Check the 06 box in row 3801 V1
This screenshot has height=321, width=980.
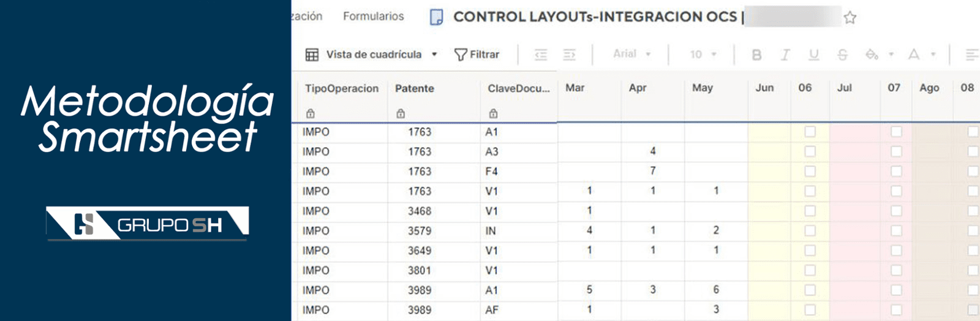pyautogui.click(x=810, y=270)
